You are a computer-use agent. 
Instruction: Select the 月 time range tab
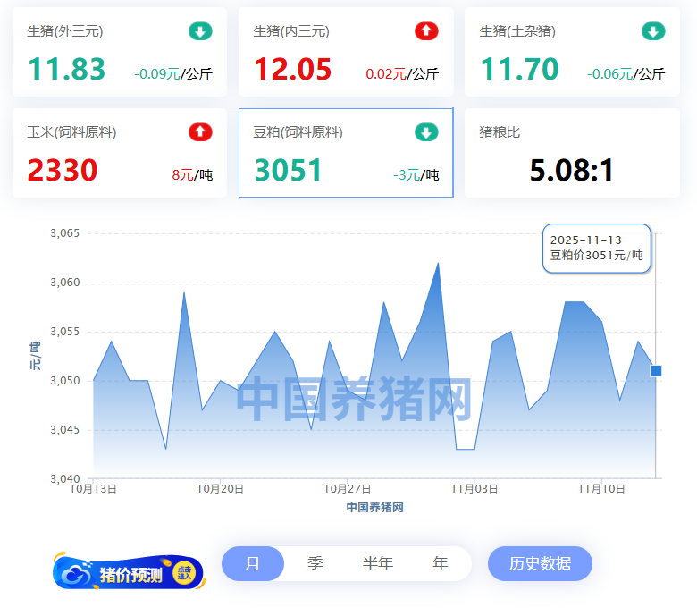click(x=253, y=564)
